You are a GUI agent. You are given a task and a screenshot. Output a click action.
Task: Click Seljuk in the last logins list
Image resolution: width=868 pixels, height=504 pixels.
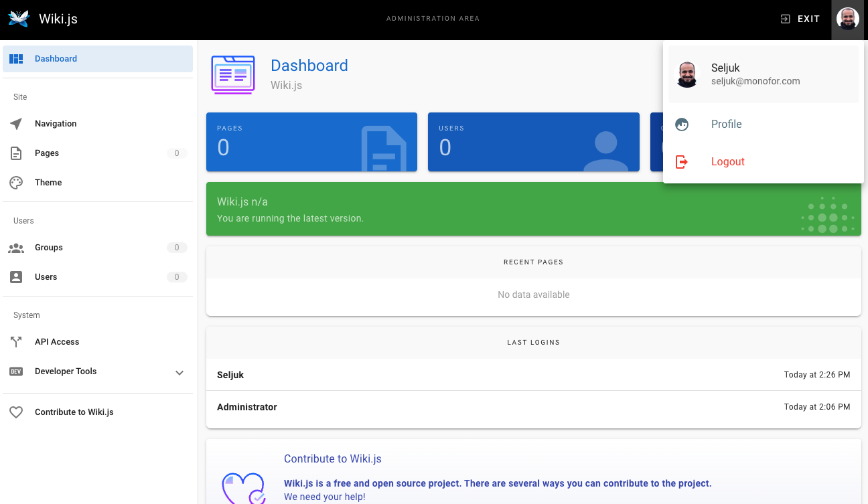click(230, 375)
